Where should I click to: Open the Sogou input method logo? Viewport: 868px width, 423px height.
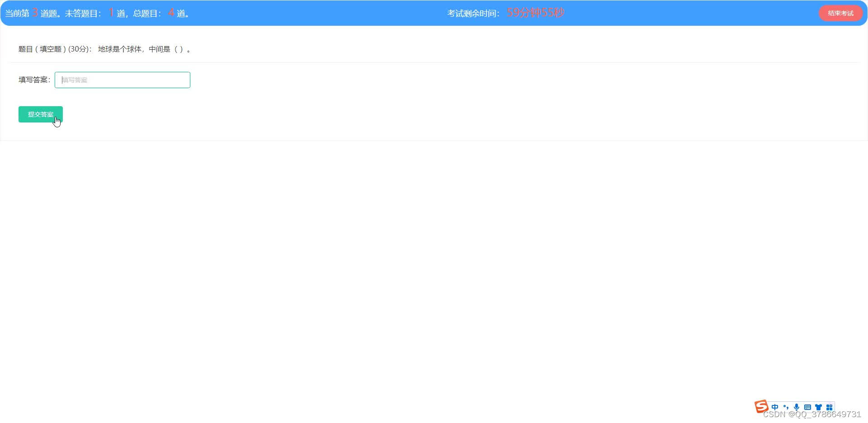[761, 406]
